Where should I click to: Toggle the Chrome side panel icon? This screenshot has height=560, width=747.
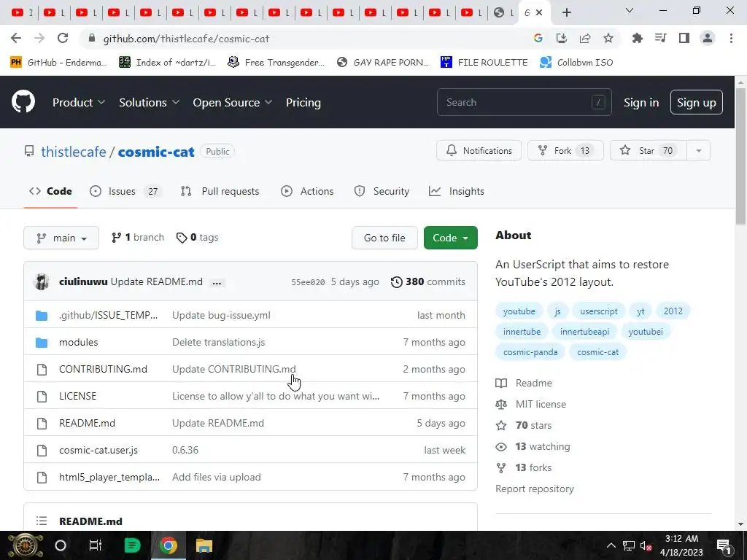point(684,39)
